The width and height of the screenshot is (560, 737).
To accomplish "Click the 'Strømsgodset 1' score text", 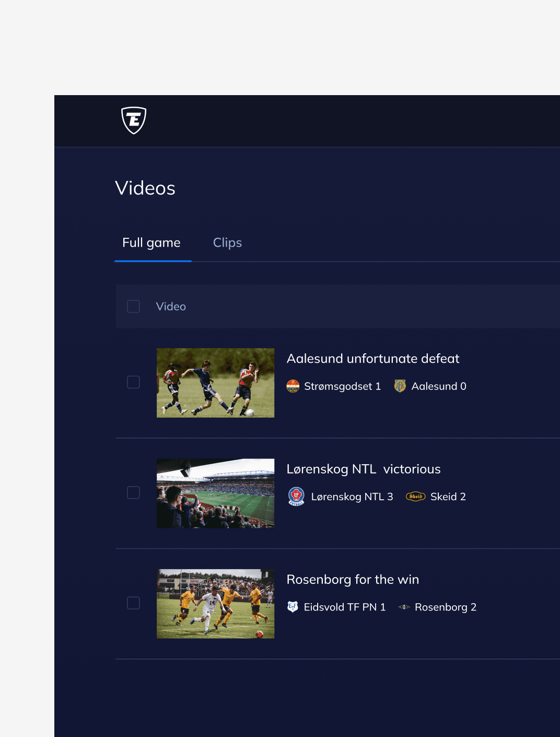I will click(343, 386).
